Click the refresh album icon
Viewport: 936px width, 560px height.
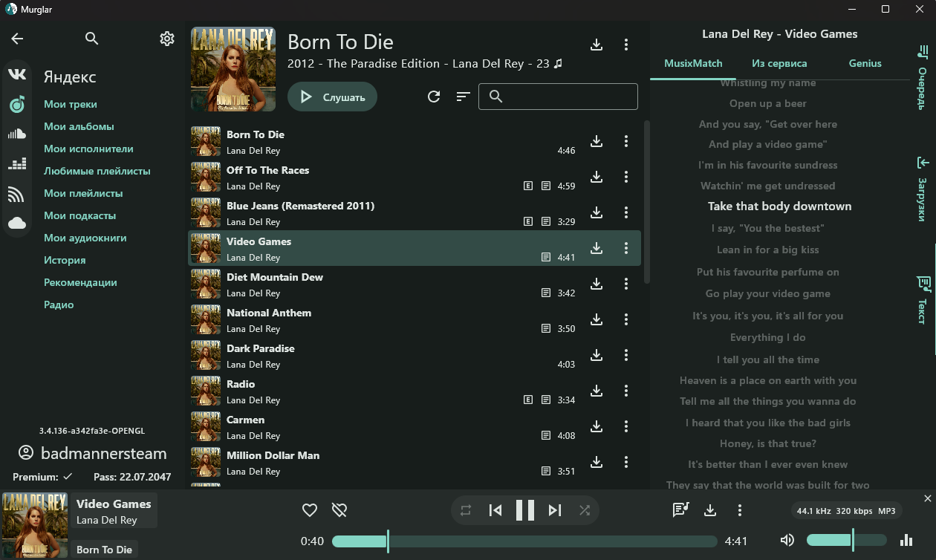pyautogui.click(x=434, y=97)
